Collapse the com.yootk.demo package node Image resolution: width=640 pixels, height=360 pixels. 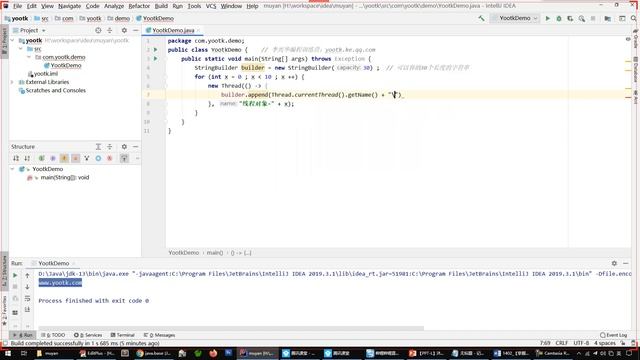(29, 57)
